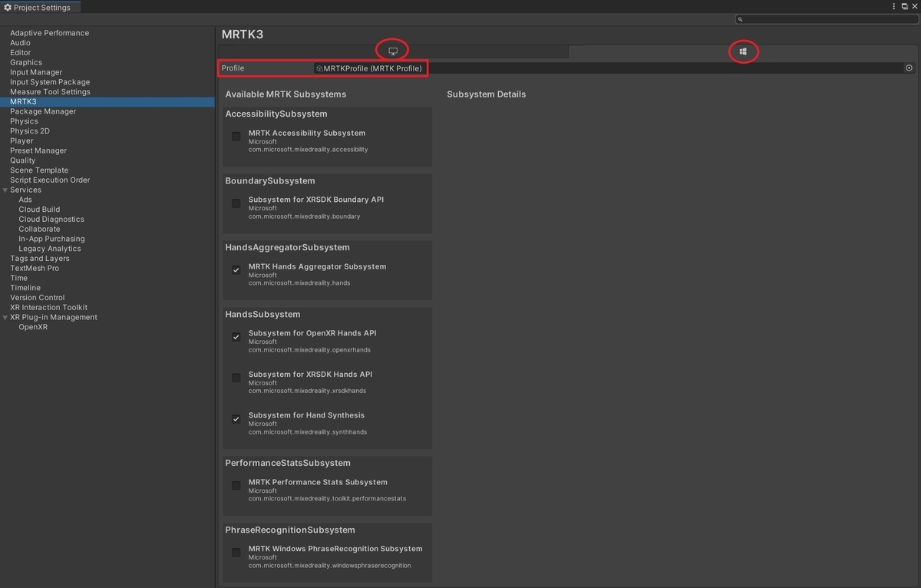
Task: Open Audio settings
Action: click(x=20, y=43)
